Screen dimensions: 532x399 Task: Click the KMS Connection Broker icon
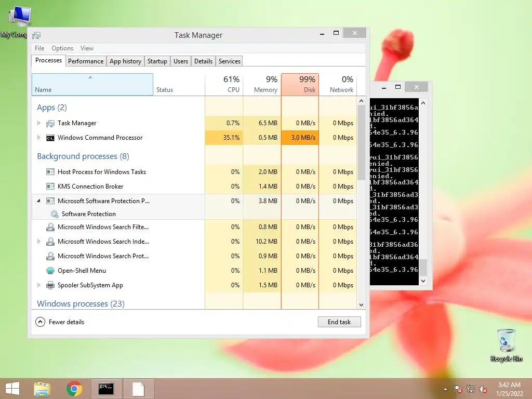coord(50,187)
